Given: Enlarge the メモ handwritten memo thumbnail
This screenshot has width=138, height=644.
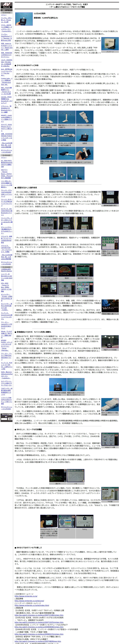Looking at the screenshot, I should pos(76,476).
